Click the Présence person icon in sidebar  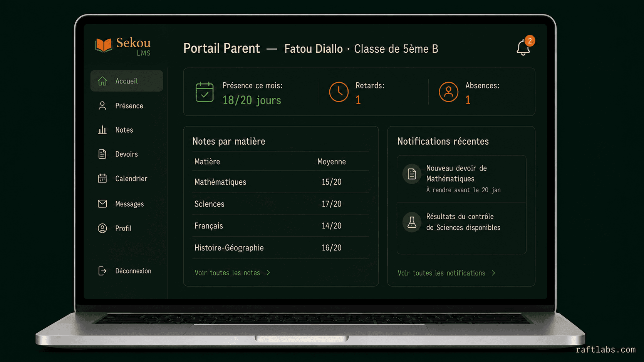click(x=102, y=106)
